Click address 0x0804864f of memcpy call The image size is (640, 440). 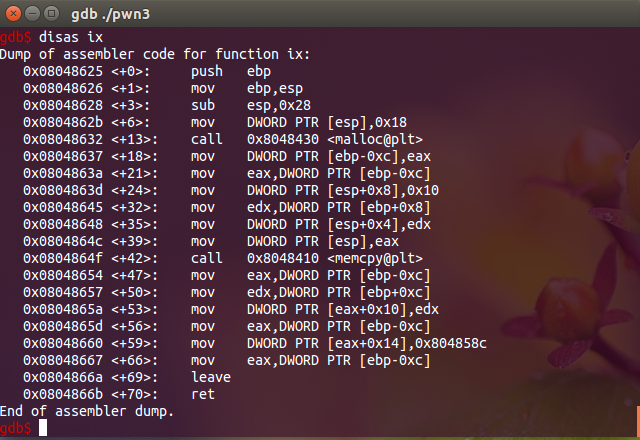click(x=63, y=258)
